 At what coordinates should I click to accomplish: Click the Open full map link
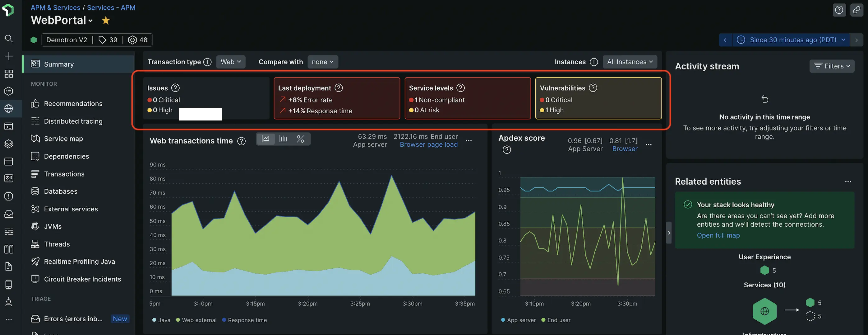pos(718,235)
